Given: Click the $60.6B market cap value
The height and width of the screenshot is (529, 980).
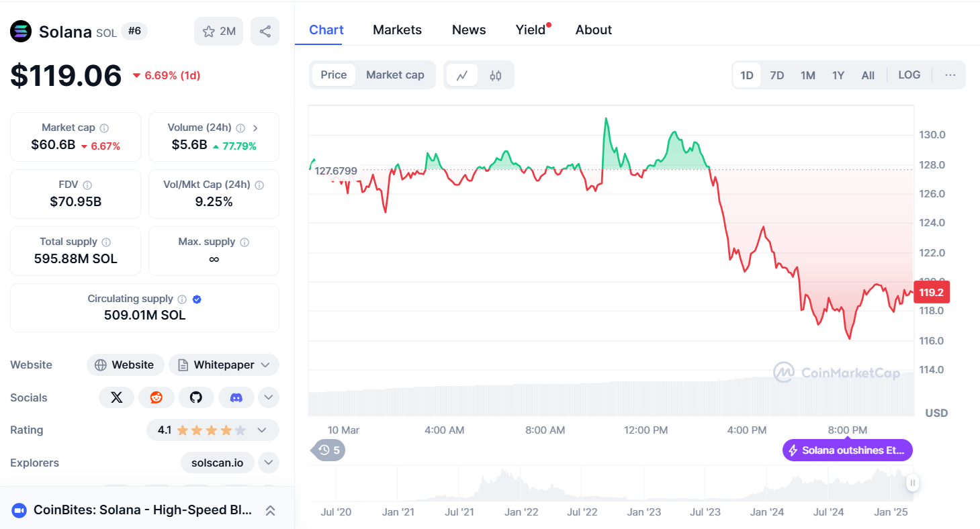Looking at the screenshot, I should 53,145.
